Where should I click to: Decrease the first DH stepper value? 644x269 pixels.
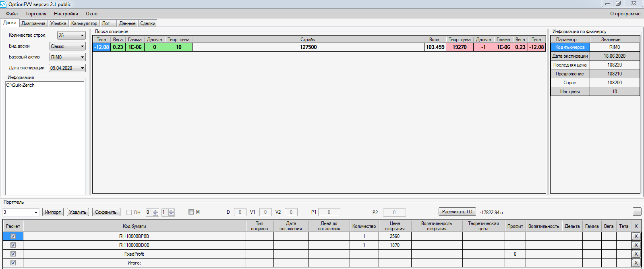155,214
